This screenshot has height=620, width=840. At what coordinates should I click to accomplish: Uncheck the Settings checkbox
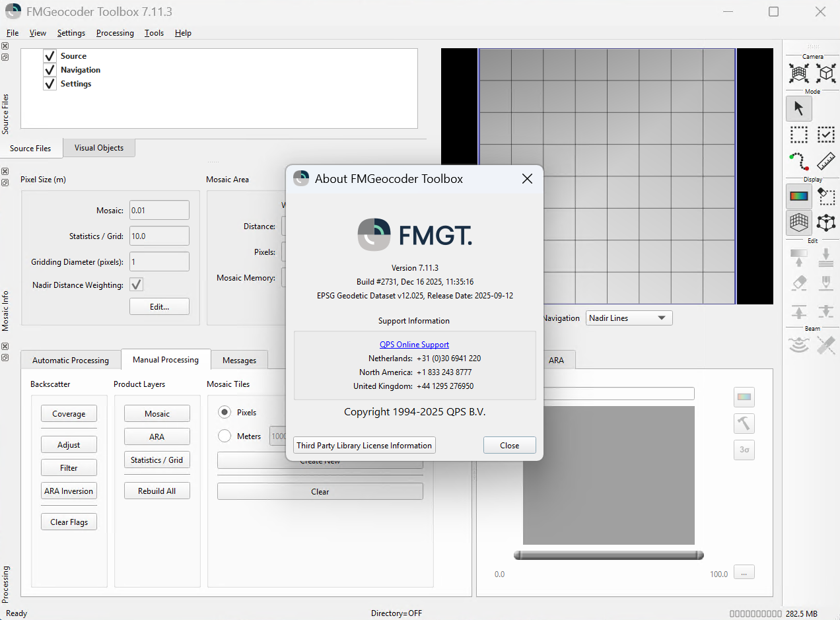pyautogui.click(x=50, y=84)
